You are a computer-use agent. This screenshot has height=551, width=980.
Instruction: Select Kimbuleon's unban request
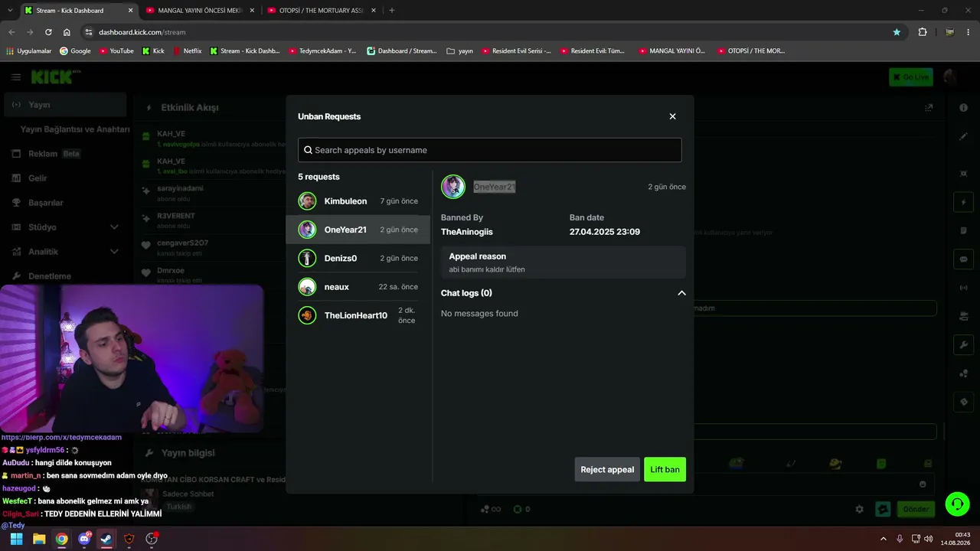click(358, 201)
